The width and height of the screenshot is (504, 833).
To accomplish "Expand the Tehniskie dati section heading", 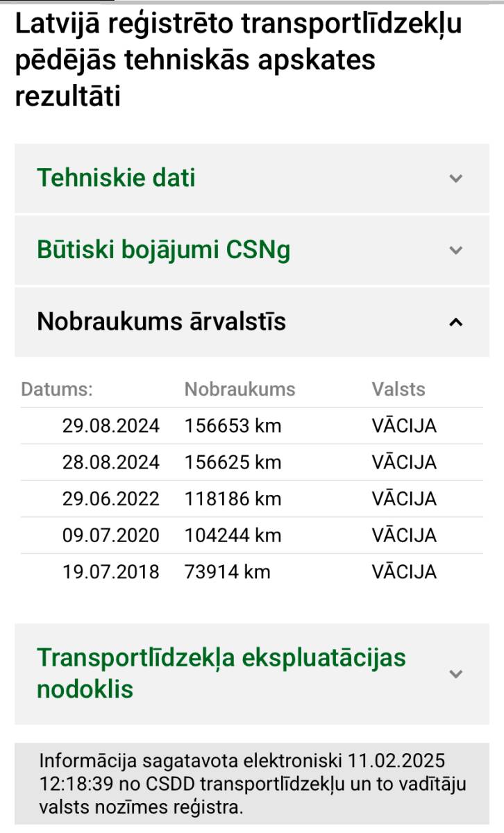I will 116,178.
